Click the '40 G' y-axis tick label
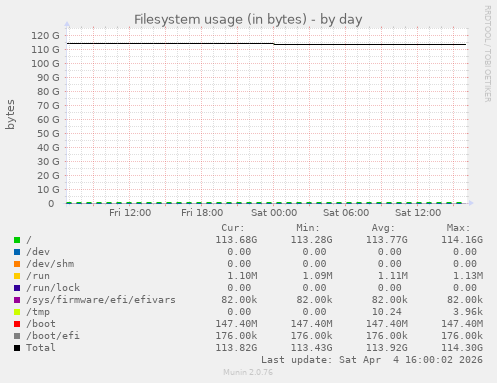The image size is (497, 383). (x=48, y=147)
